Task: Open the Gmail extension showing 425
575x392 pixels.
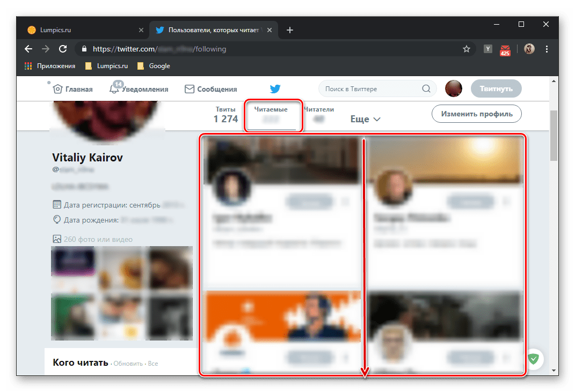Action: tap(505, 49)
